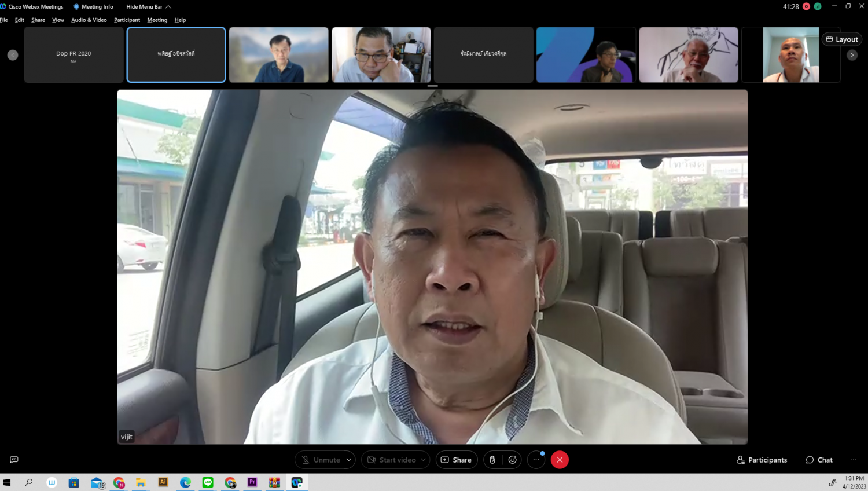Open the Participants panel
The image size is (868, 491).
click(x=762, y=460)
